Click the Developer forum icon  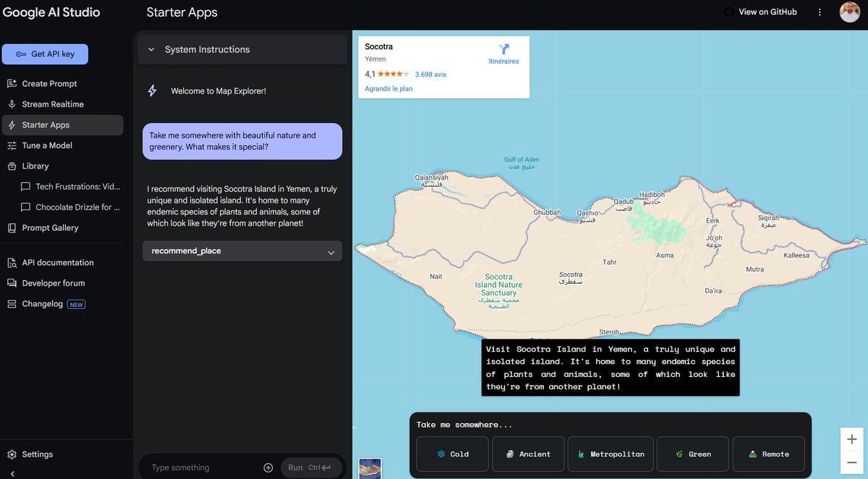(12, 283)
